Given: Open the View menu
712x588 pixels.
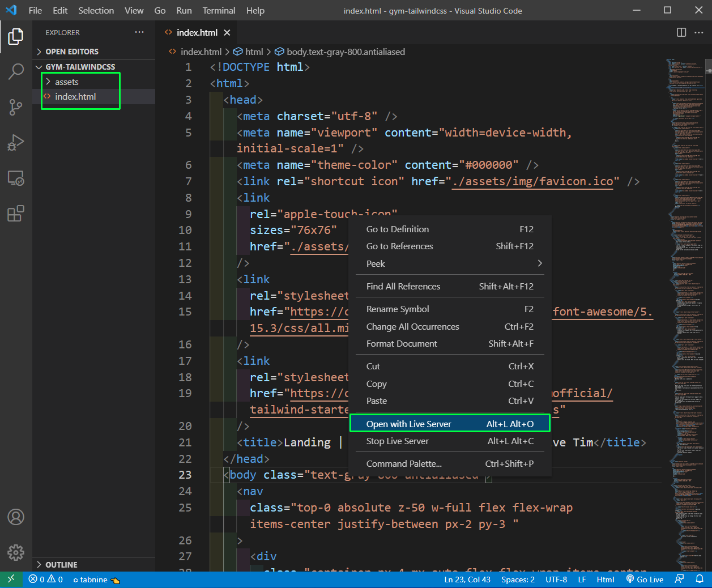Looking at the screenshot, I should pos(134,10).
